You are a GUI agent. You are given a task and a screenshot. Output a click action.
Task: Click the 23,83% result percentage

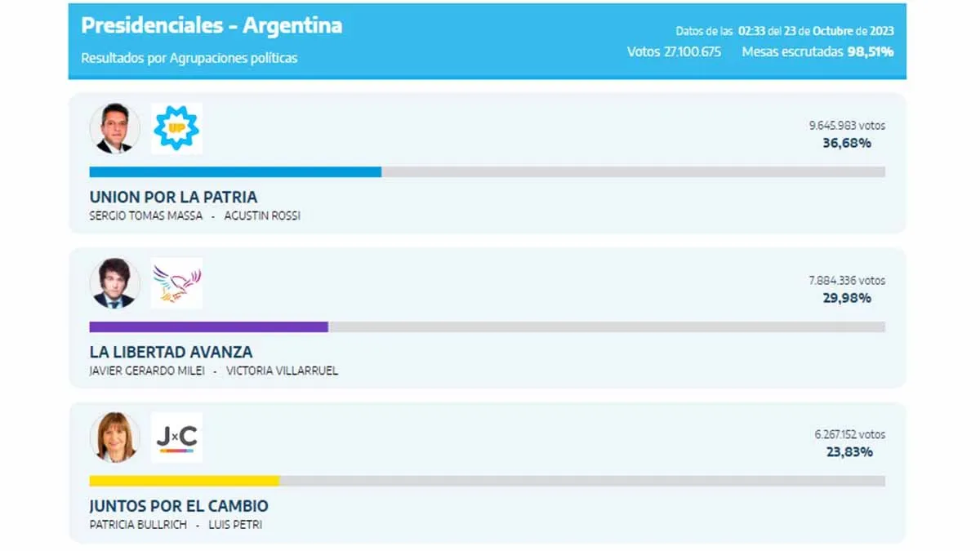849,452
